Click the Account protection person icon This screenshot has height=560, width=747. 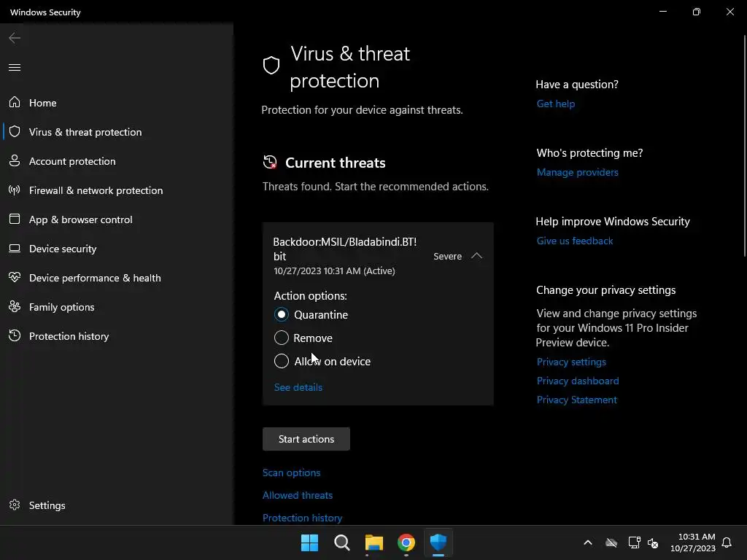point(15,160)
